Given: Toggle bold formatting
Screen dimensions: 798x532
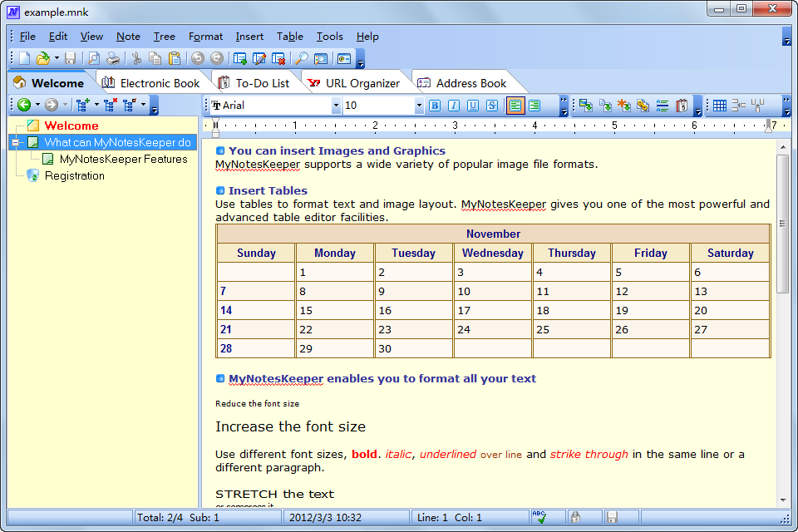Looking at the screenshot, I should (433, 105).
